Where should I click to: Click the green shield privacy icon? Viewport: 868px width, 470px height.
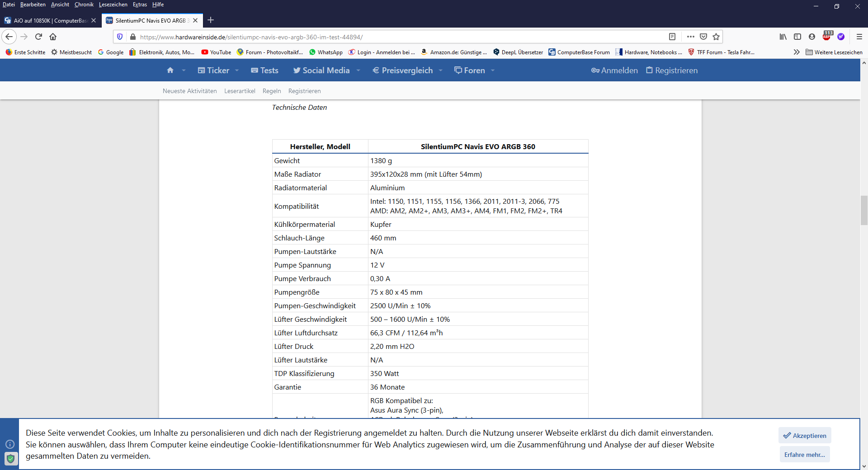(11, 459)
